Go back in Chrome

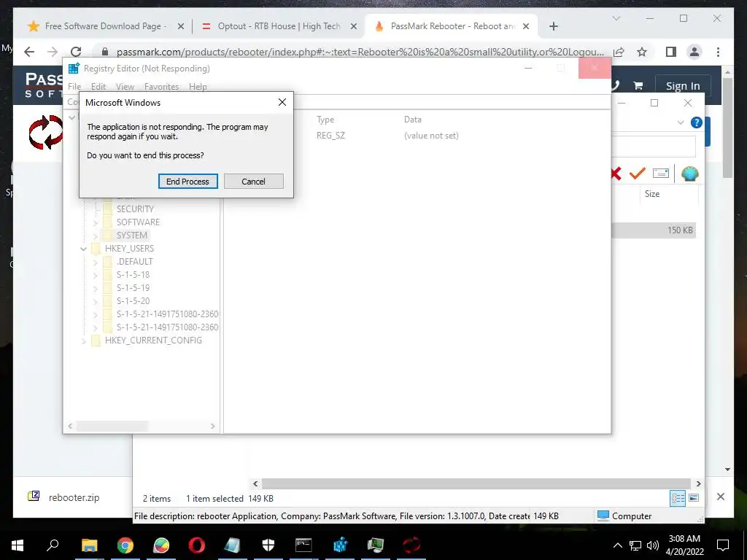(x=29, y=52)
